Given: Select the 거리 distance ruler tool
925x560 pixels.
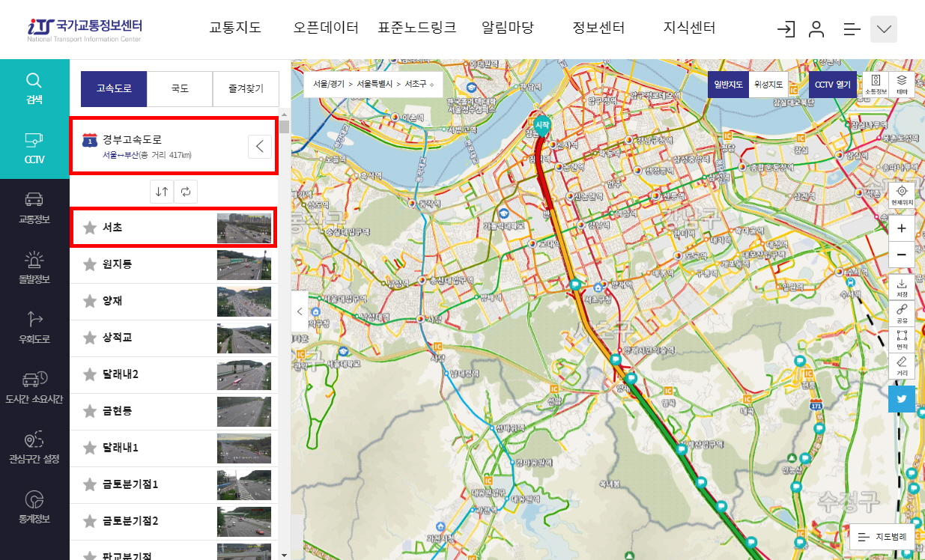Looking at the screenshot, I should tap(901, 366).
